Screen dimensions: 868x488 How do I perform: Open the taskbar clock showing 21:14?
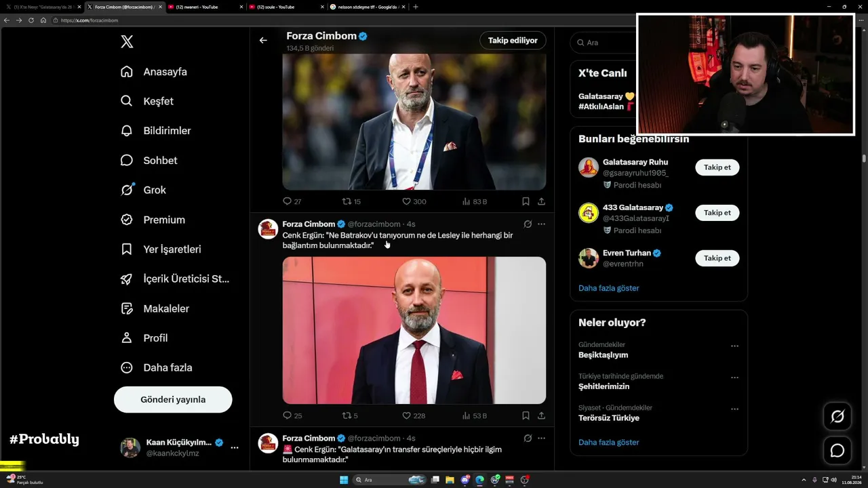pyautogui.click(x=851, y=480)
